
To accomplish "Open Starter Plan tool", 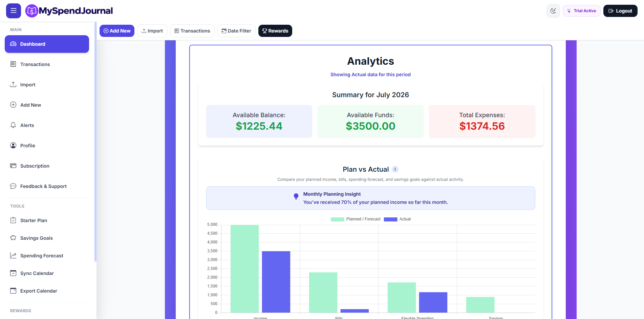I will [47, 220].
